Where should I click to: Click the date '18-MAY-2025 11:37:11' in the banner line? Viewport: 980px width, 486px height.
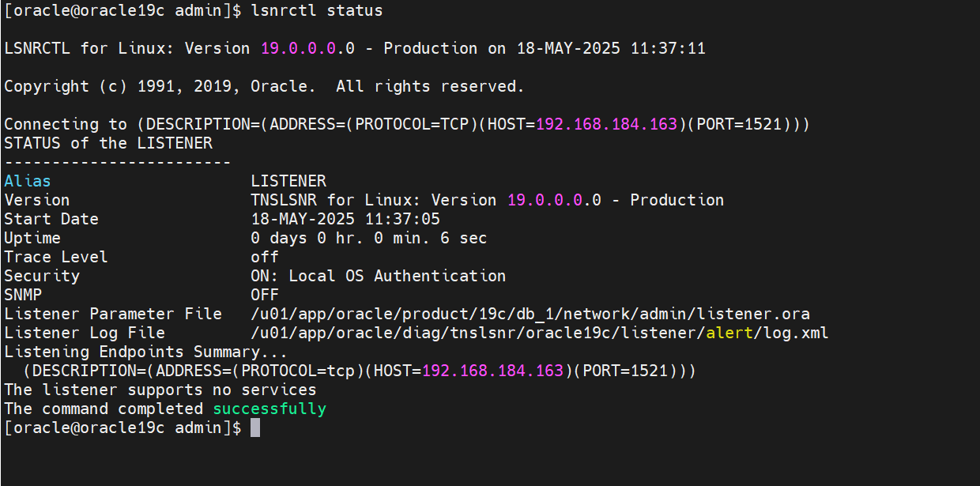tap(611, 49)
